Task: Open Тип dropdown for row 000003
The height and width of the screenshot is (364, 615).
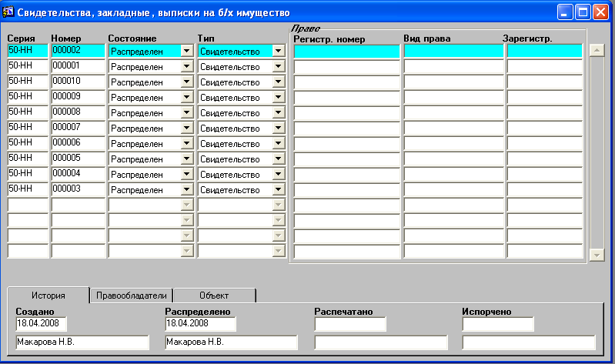Action: click(x=279, y=189)
